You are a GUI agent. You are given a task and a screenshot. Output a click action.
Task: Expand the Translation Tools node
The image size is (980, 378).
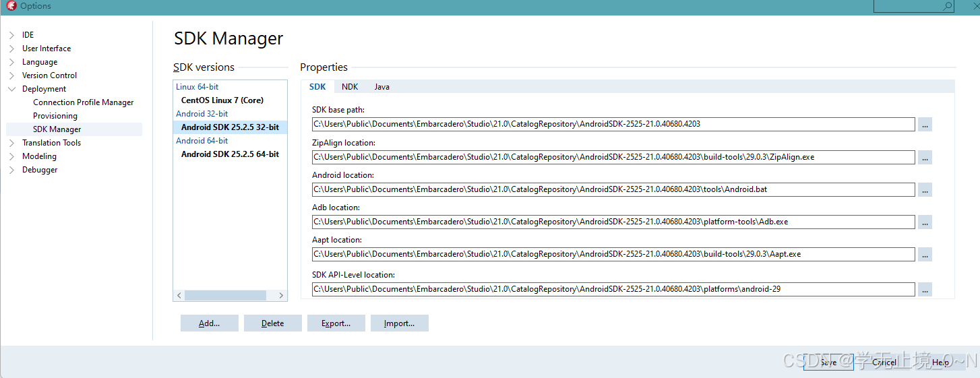(11, 143)
